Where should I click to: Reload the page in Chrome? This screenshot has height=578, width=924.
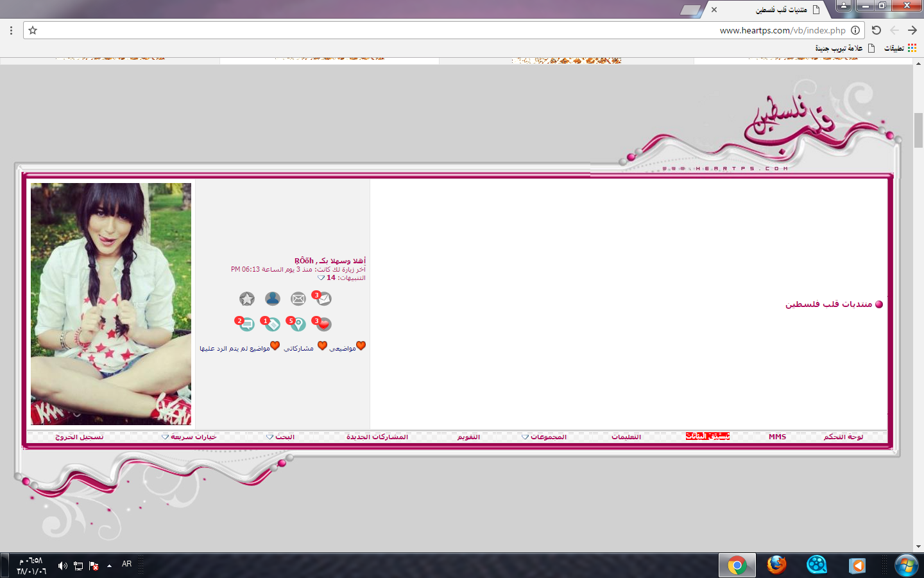click(877, 30)
